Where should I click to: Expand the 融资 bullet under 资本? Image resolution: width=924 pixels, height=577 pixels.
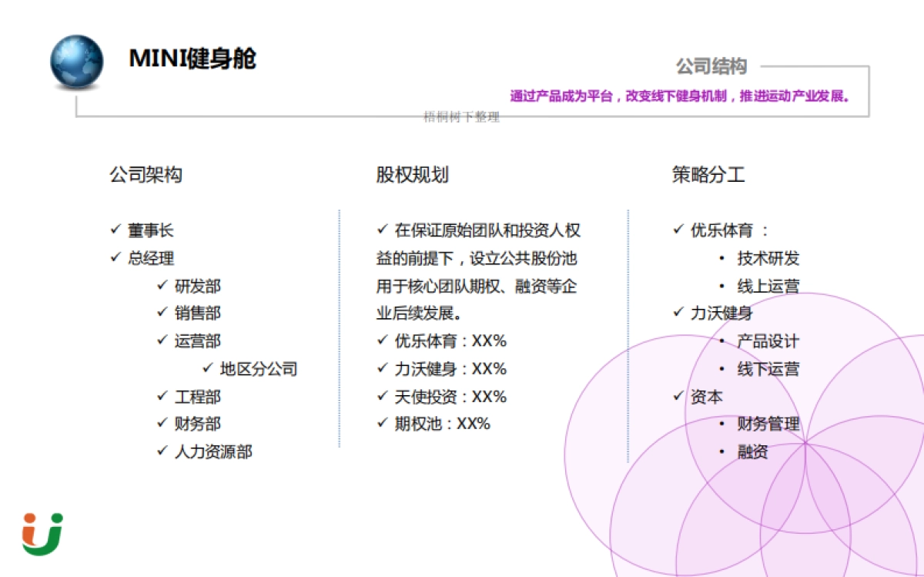(751, 452)
